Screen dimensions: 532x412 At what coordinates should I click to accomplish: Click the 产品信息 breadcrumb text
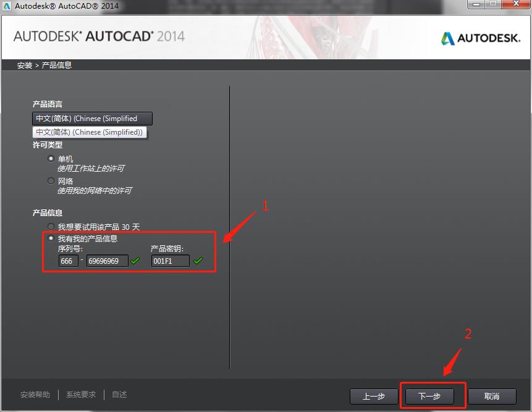[57, 65]
